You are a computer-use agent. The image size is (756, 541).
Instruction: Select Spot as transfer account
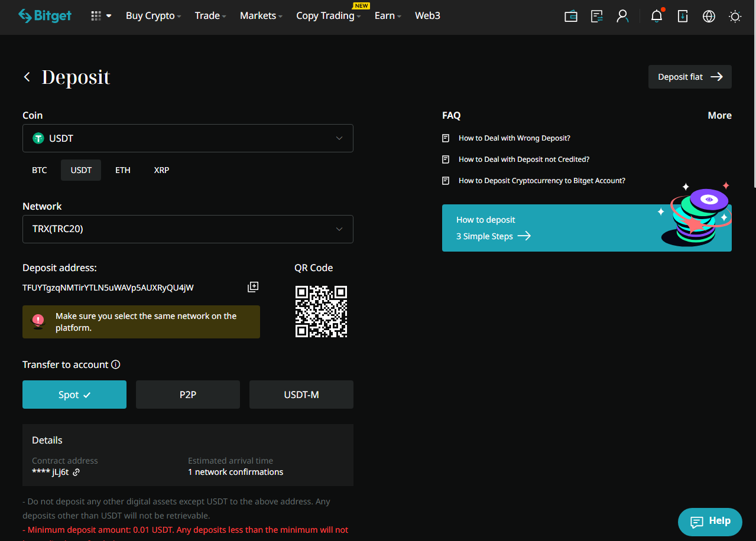point(74,395)
